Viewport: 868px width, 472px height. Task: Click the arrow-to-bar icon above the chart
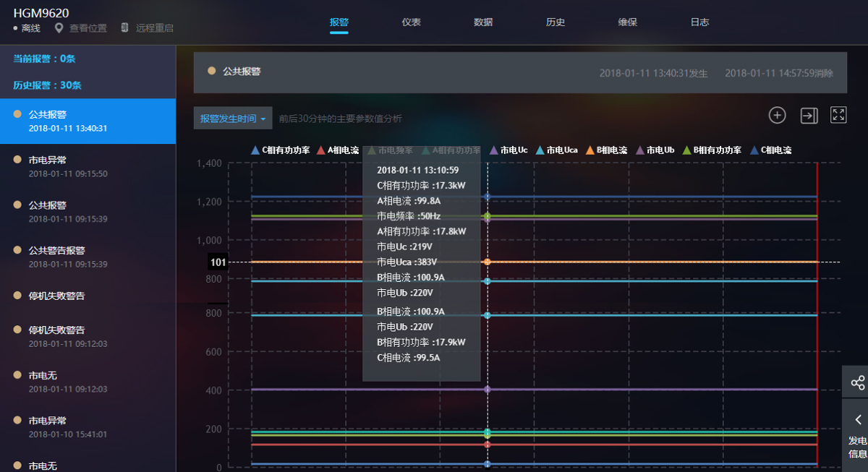(x=809, y=115)
